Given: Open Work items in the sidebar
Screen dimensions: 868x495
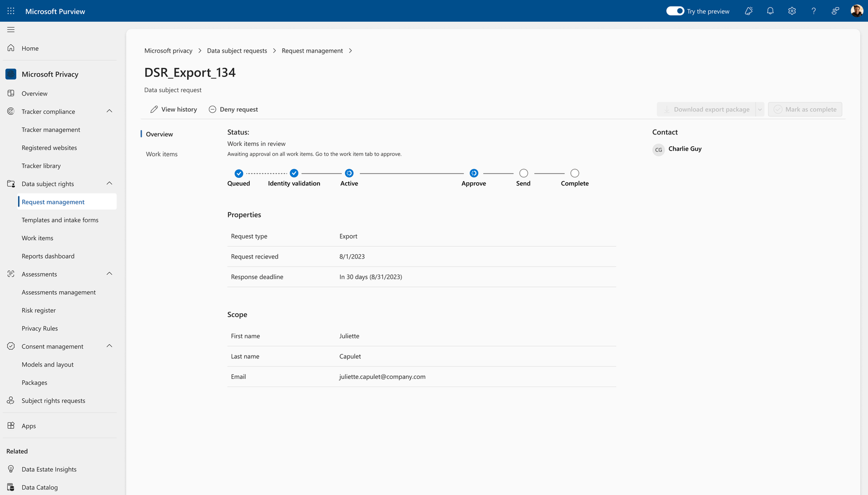Looking at the screenshot, I should (x=37, y=238).
